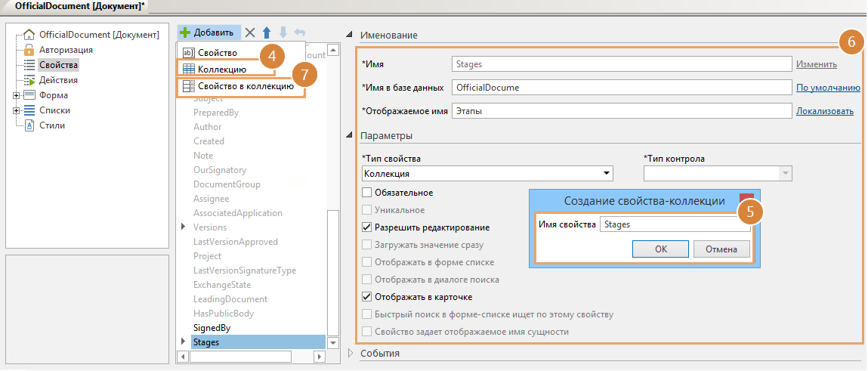Select the Стили node in tree
The image size is (868, 371).
[51, 125]
